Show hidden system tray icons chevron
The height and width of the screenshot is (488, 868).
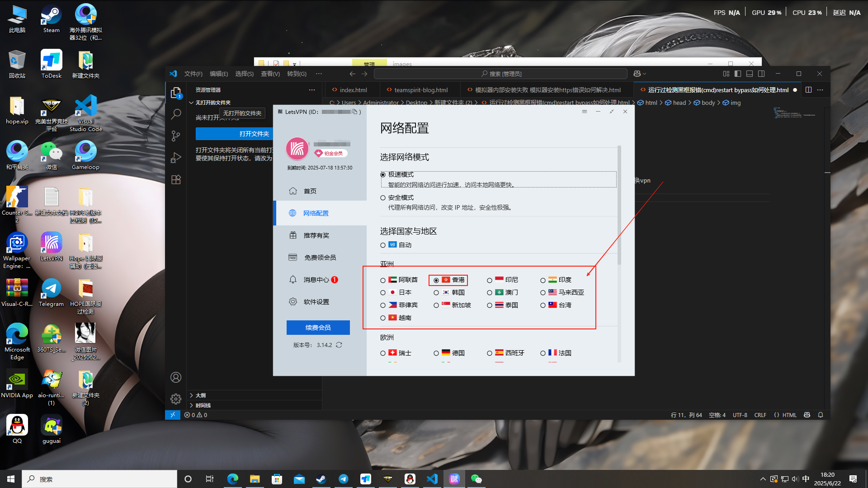click(x=763, y=479)
